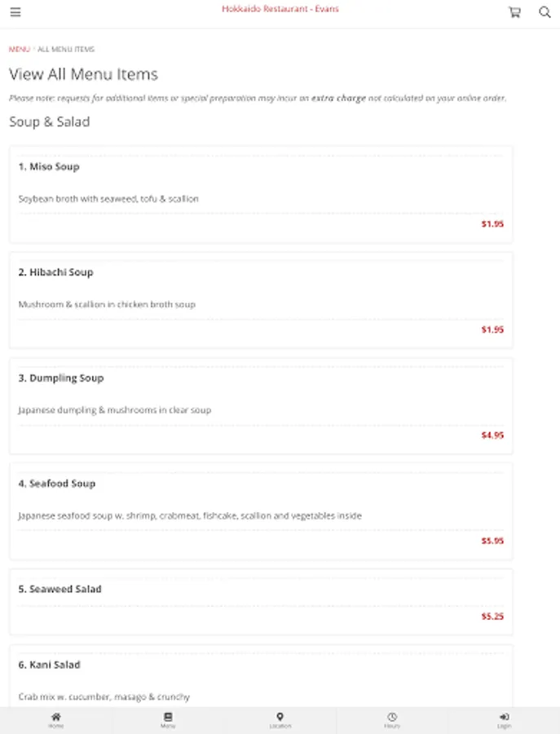Click the $5.25 Seaweed Salad price
560x734 pixels.
point(492,617)
